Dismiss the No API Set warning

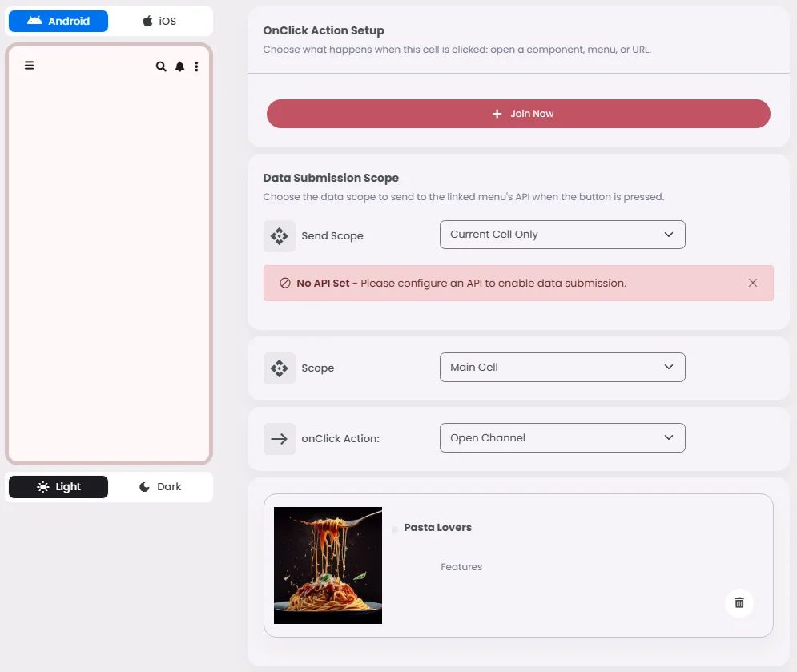pyautogui.click(x=753, y=283)
